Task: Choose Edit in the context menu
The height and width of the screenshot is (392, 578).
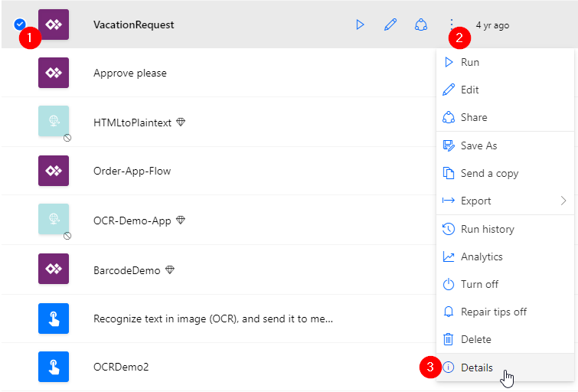Action: point(505,90)
